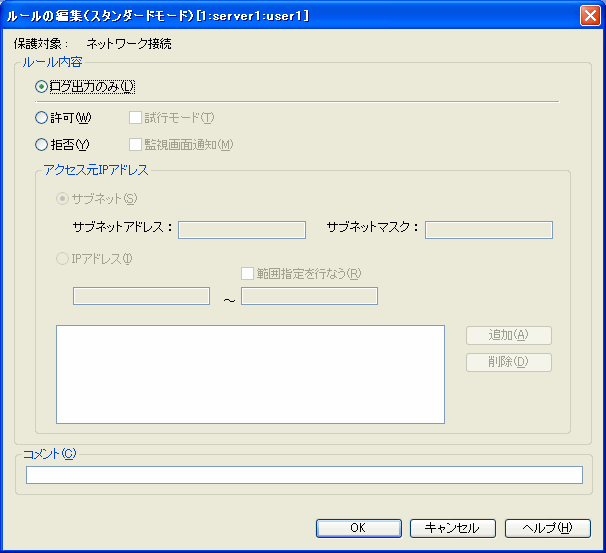Viewport: 606px width, 553px height.
Task: Click the キャンセル button
Action: tap(453, 528)
